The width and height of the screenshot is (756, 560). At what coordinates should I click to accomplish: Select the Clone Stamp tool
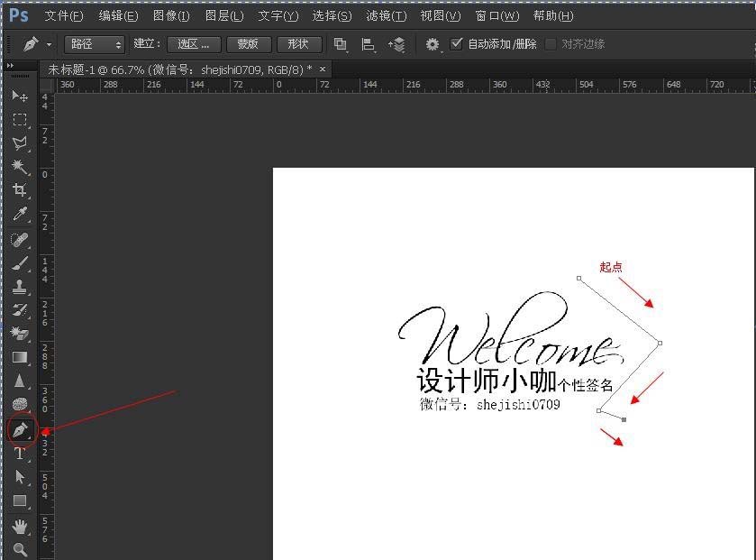19,287
